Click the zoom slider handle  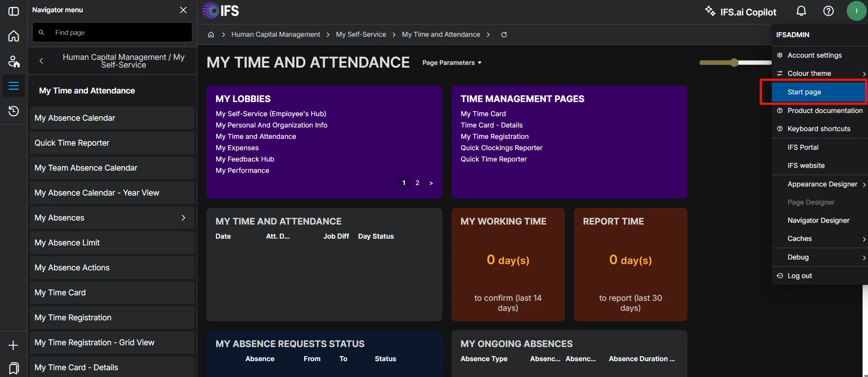(734, 63)
